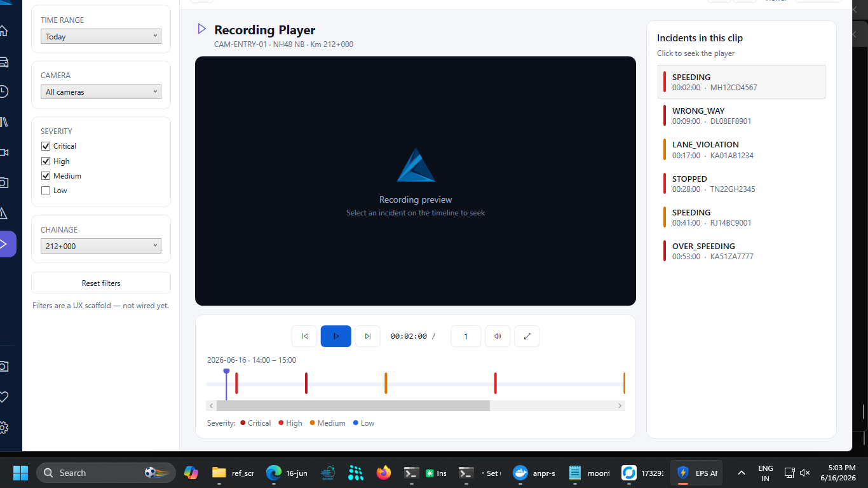Expand the player to fullscreen
868x488 pixels.
527,336
